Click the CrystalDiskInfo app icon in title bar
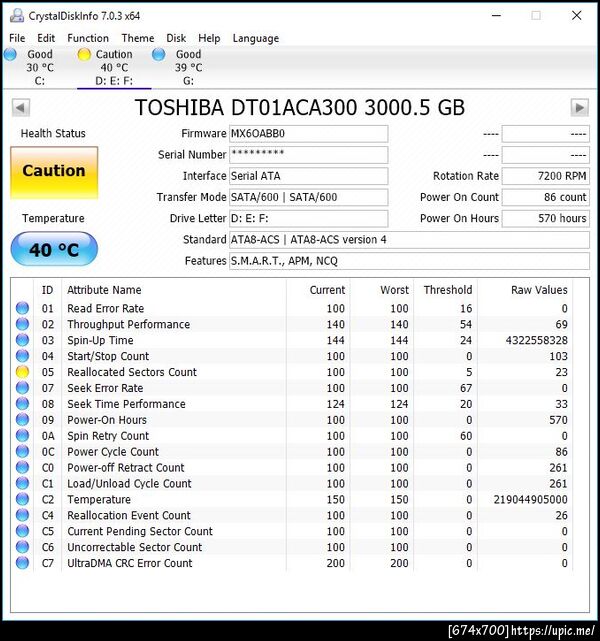Screen dimensions: 600x641 click(16, 16)
